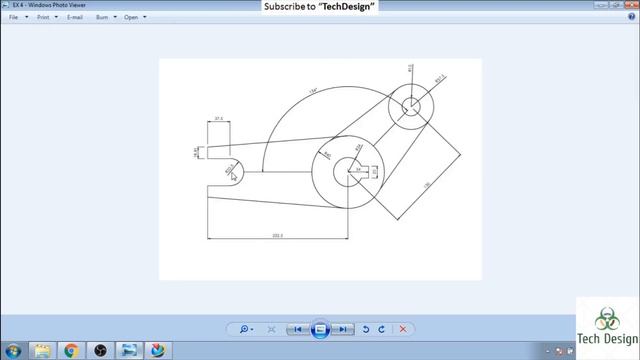
Task: Play the slide show
Action: 320,329
